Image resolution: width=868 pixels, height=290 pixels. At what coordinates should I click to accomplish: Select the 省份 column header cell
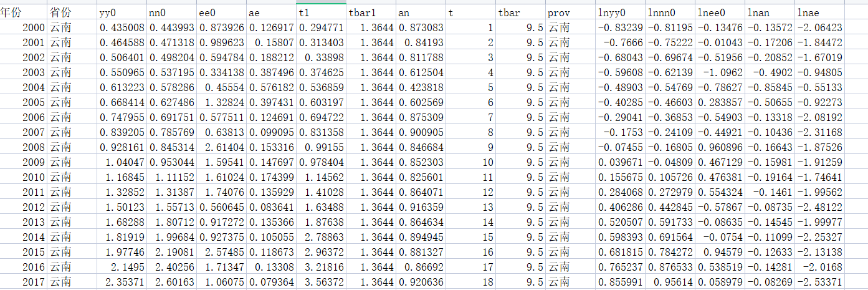[x=72, y=12]
